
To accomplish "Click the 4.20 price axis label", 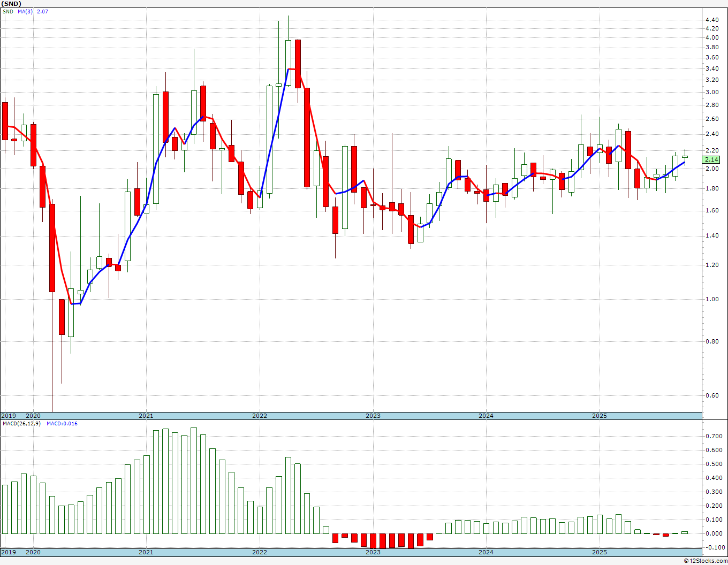I will 712,28.
